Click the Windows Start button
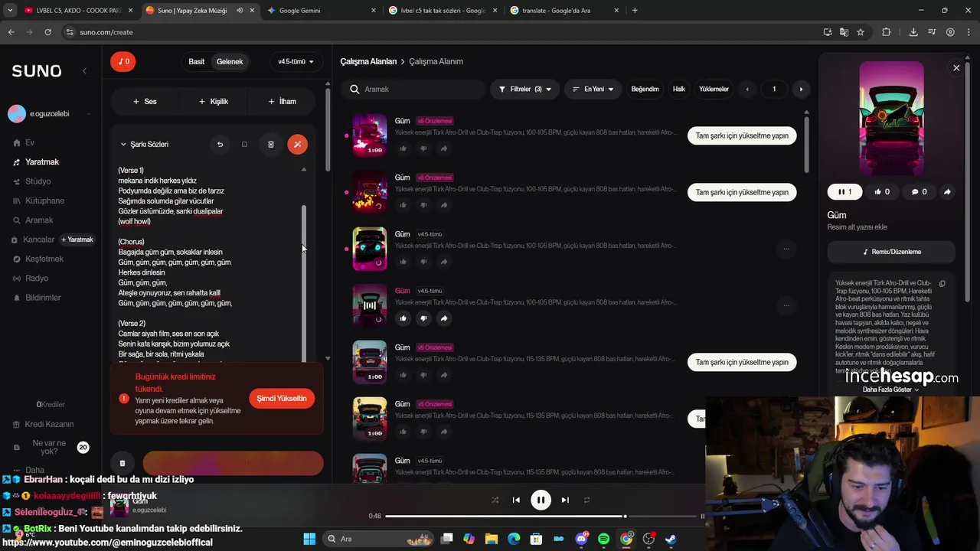 pos(309,539)
